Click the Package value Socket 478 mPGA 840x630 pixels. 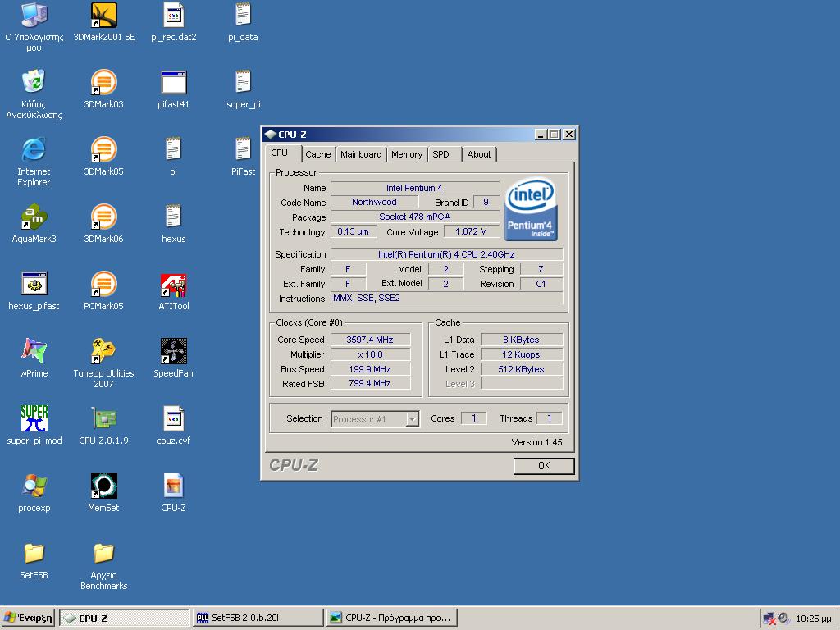pos(415,217)
